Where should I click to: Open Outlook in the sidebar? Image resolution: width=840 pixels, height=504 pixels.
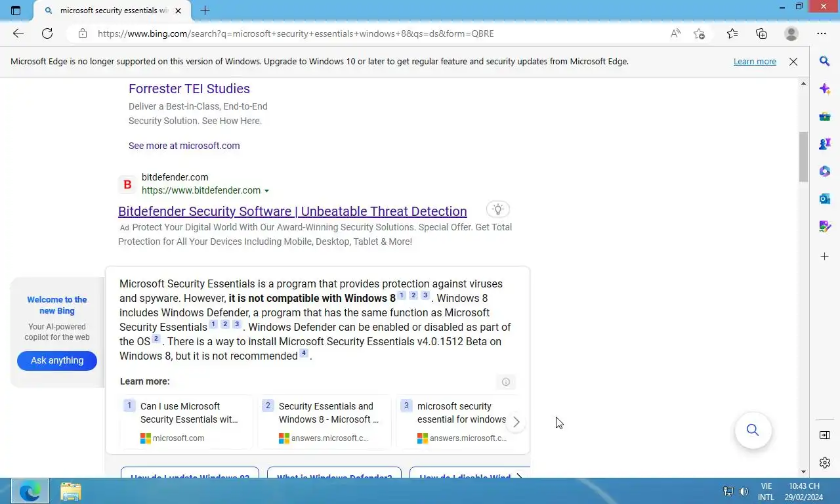pyautogui.click(x=825, y=199)
